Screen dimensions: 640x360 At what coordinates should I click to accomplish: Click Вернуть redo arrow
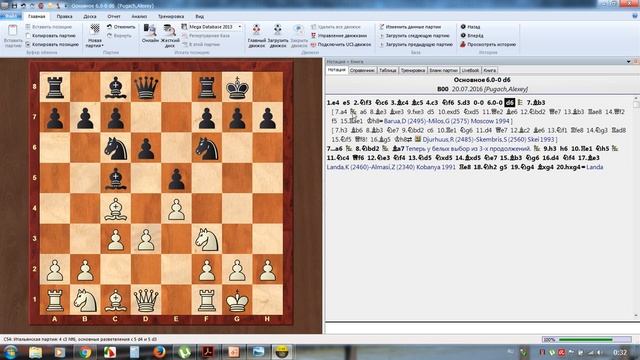(119, 36)
